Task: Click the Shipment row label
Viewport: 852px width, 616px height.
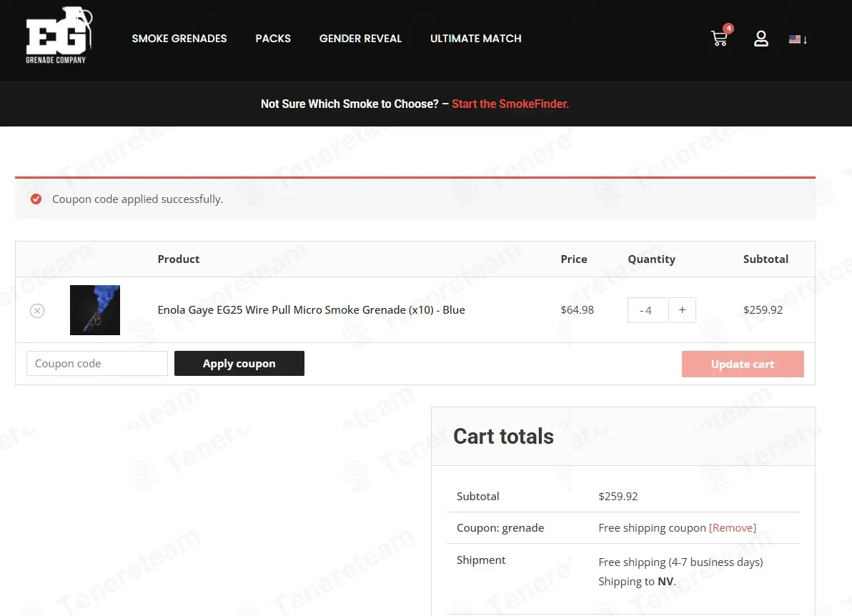Action: coord(481,560)
